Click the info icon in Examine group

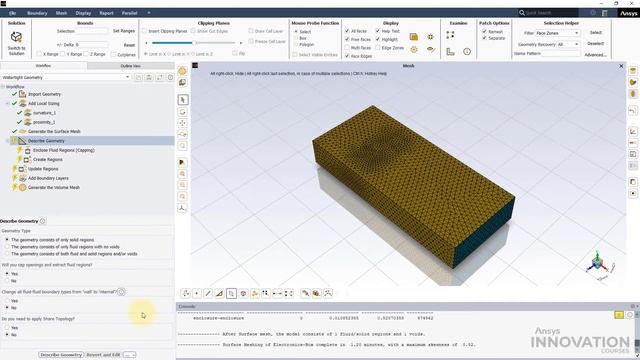click(x=467, y=51)
